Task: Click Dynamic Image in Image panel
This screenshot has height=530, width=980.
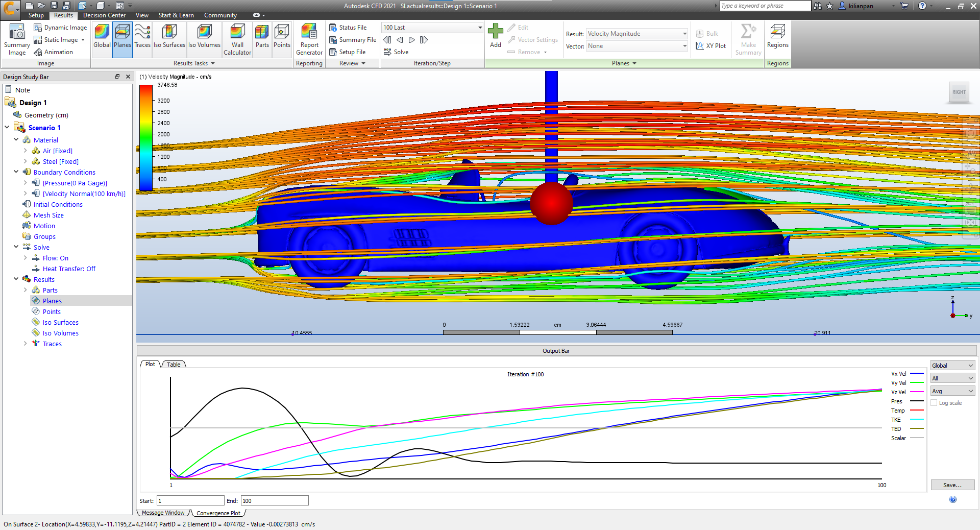Action: [x=60, y=28]
